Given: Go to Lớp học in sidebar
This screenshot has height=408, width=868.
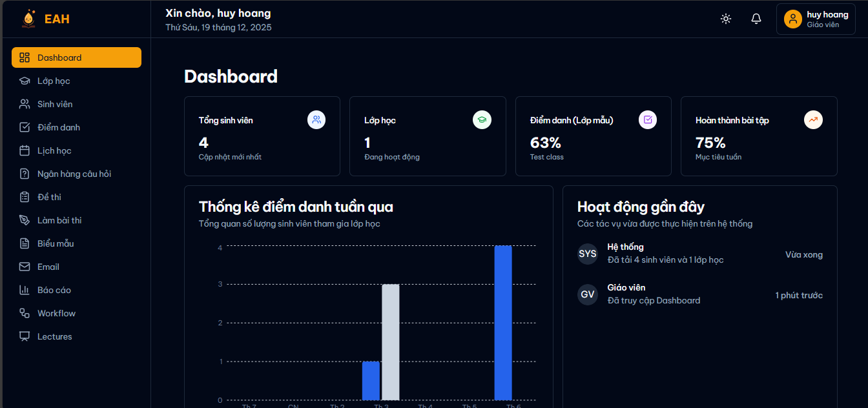Looking at the screenshot, I should tap(76, 81).
